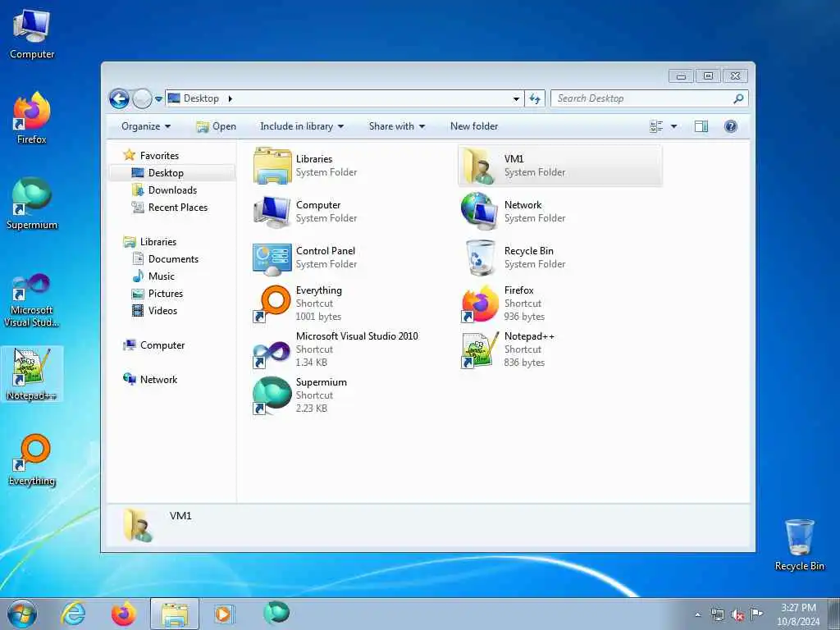Select Control Panel item in file list
The height and width of the screenshot is (630, 840).
(352, 258)
